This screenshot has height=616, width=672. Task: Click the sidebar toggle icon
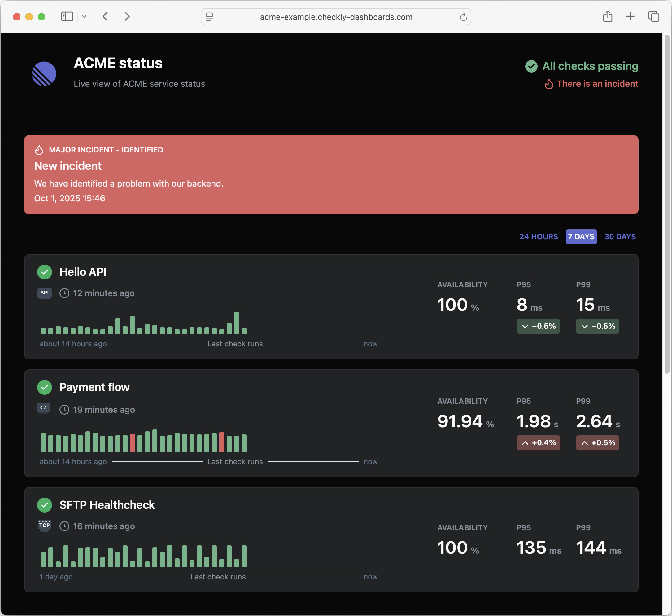pyautogui.click(x=67, y=16)
